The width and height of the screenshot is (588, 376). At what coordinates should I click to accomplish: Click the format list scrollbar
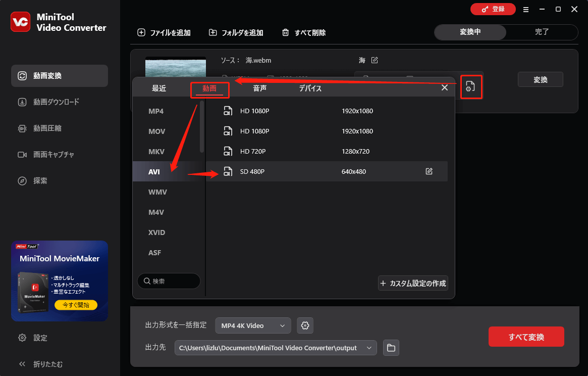[202, 126]
